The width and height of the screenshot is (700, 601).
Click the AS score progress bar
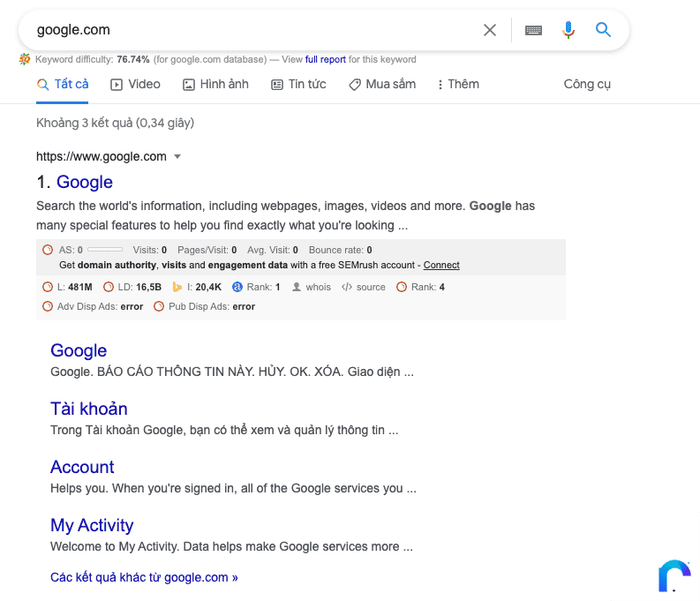105,250
